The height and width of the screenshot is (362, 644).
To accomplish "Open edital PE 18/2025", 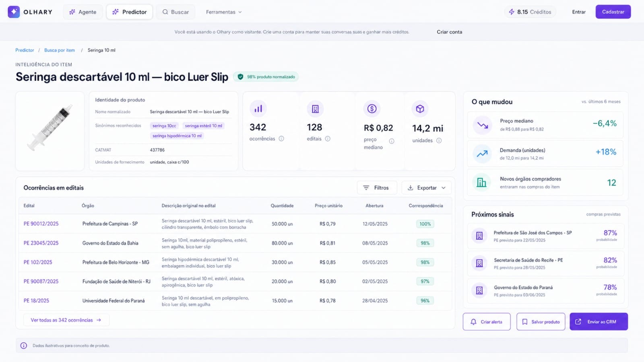I will (x=36, y=301).
